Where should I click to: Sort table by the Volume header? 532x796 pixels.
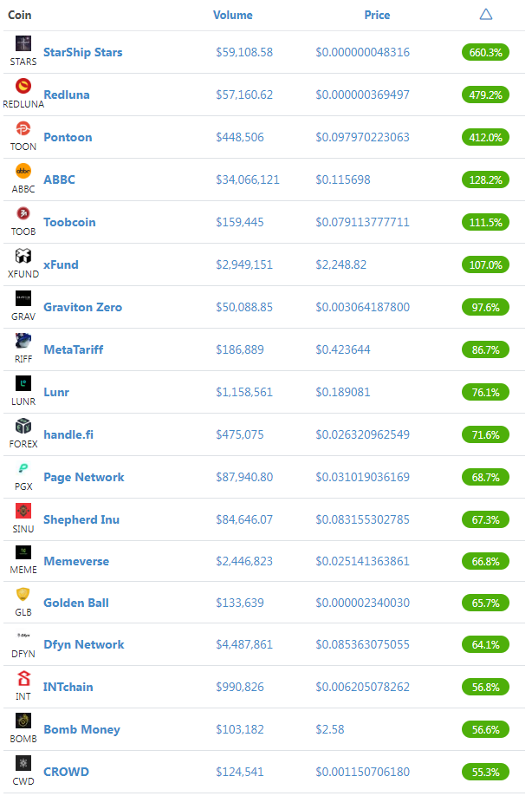(233, 16)
